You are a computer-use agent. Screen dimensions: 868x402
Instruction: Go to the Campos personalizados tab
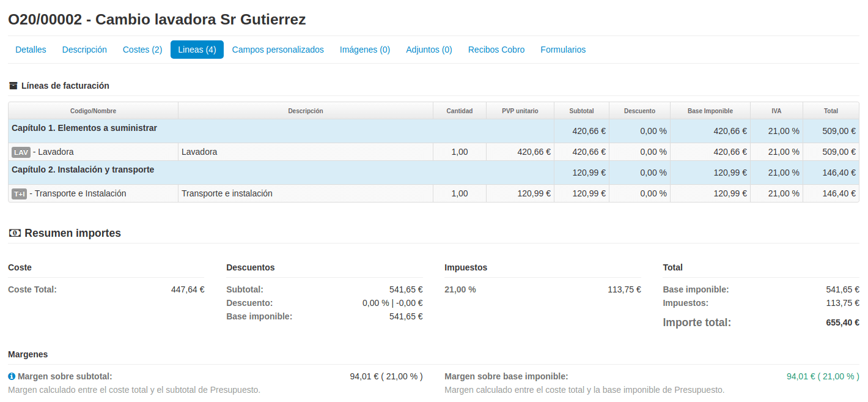[x=278, y=50]
